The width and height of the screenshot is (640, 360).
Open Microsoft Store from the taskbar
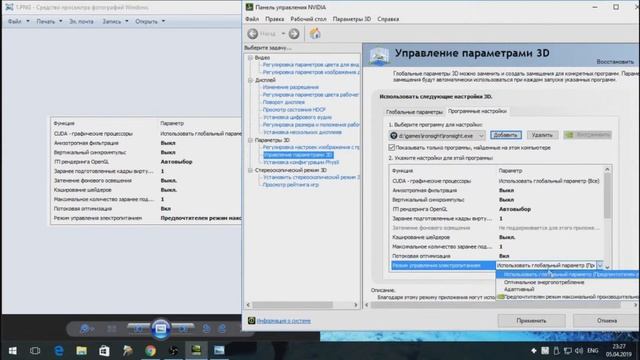tap(104, 351)
